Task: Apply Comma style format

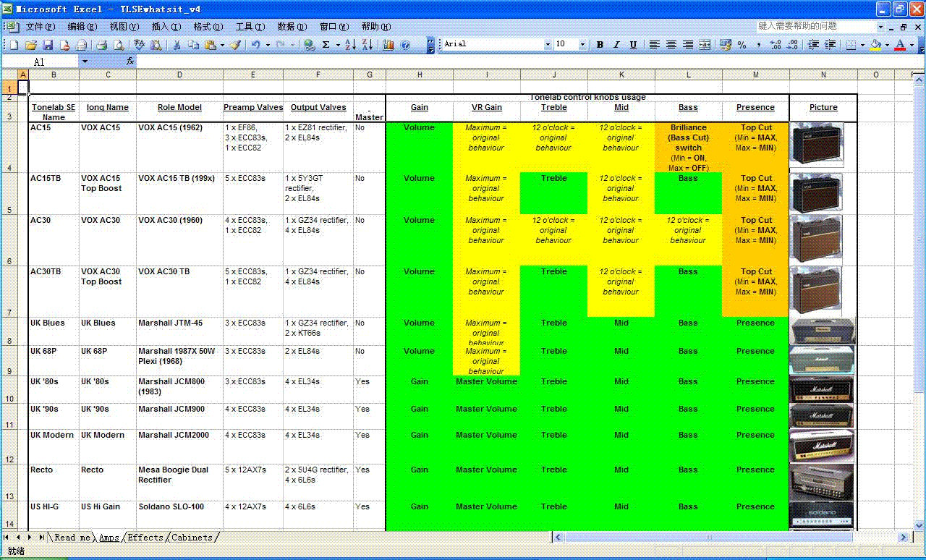Action: [759, 45]
